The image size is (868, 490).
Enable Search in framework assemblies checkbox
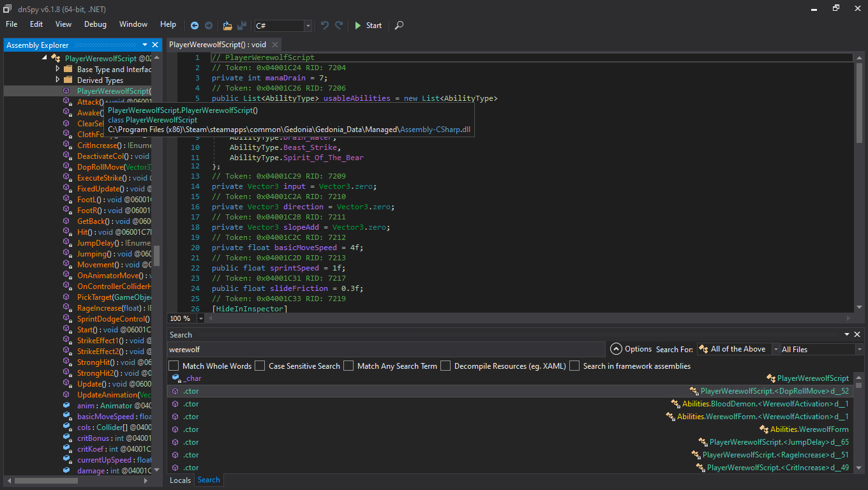tap(574, 366)
